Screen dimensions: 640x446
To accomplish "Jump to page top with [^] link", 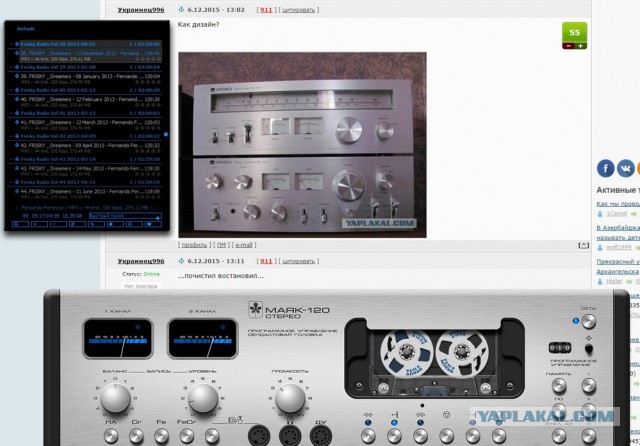I will coord(583,245).
